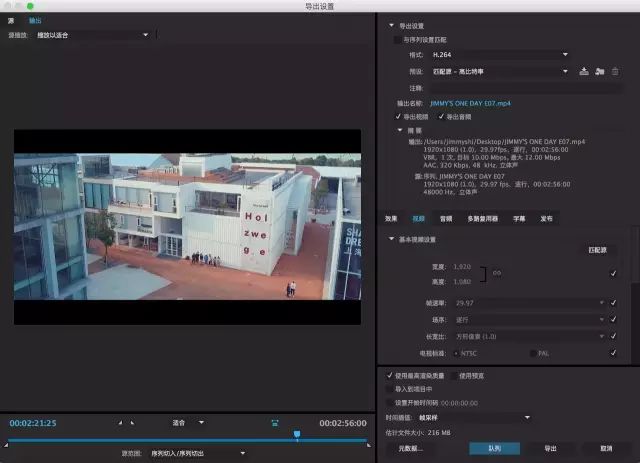Open the 预设 preset dropdown

point(500,71)
